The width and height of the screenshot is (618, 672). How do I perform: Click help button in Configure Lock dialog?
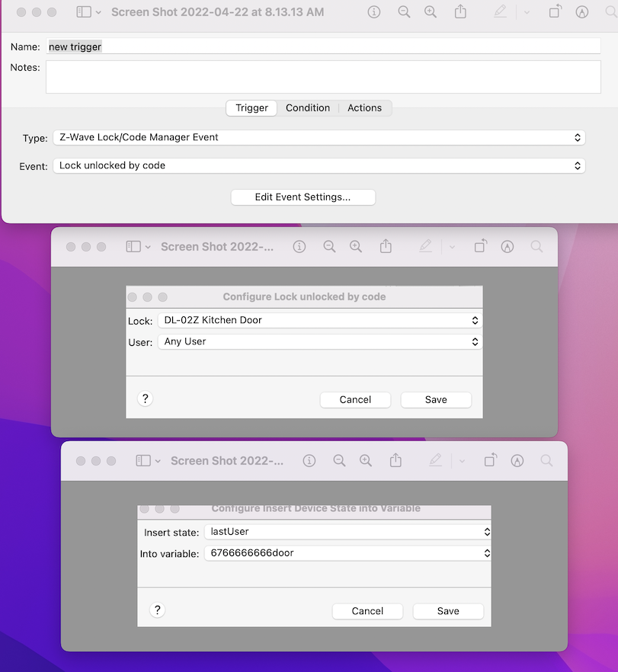click(x=146, y=399)
